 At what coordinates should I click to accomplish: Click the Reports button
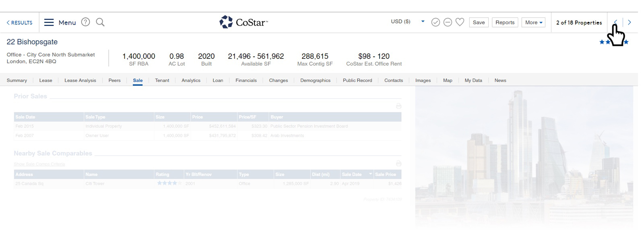pos(505,23)
